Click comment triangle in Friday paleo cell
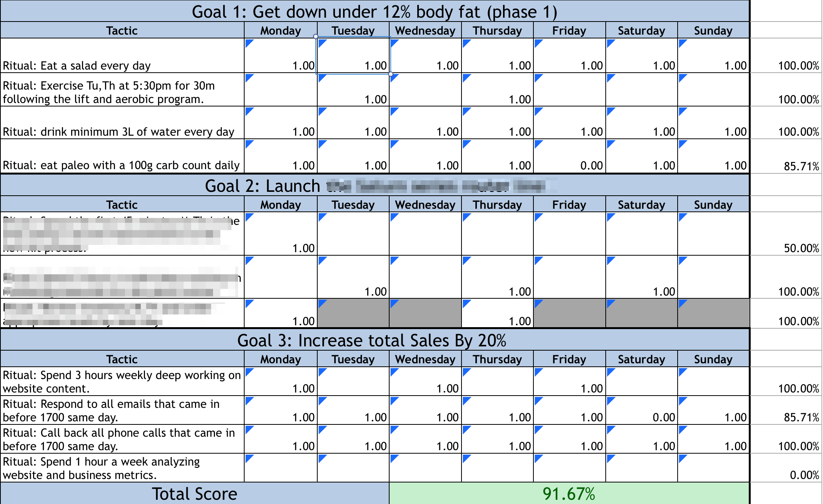Viewport: 823px width, 504px height. [x=538, y=143]
